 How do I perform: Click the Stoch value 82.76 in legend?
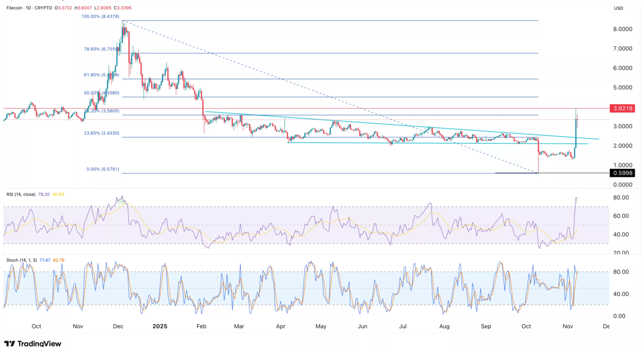click(x=58, y=260)
